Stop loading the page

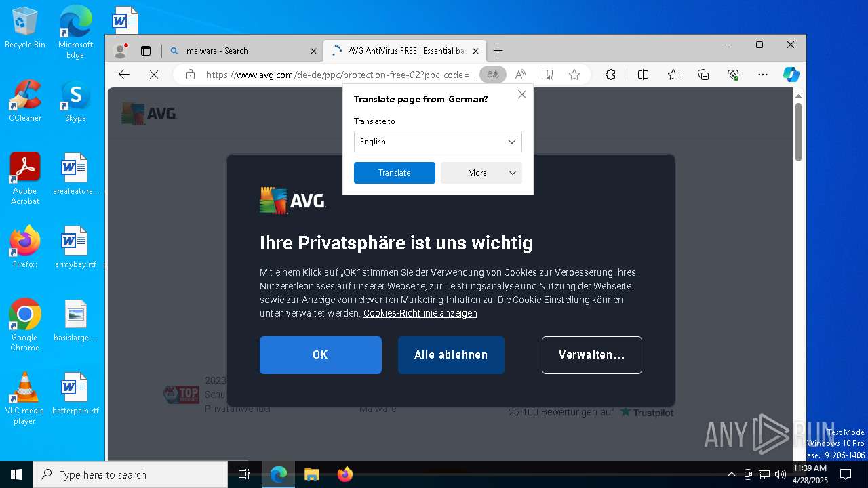154,75
